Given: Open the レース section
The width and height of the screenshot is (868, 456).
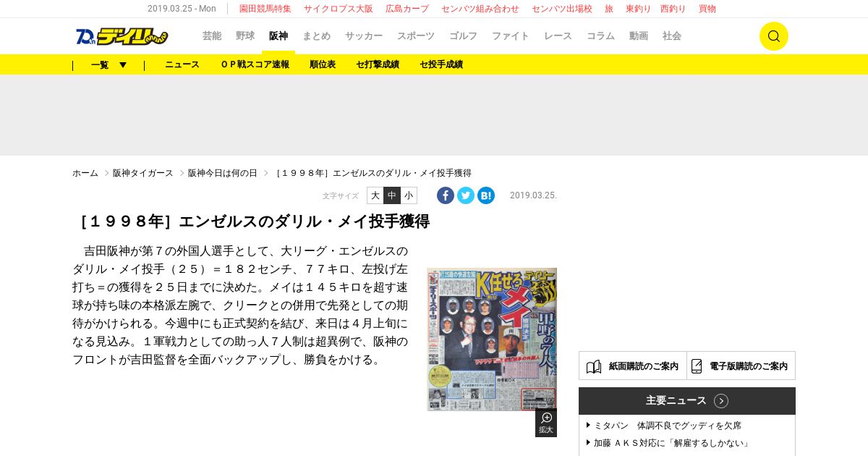Looking at the screenshot, I should click(558, 36).
